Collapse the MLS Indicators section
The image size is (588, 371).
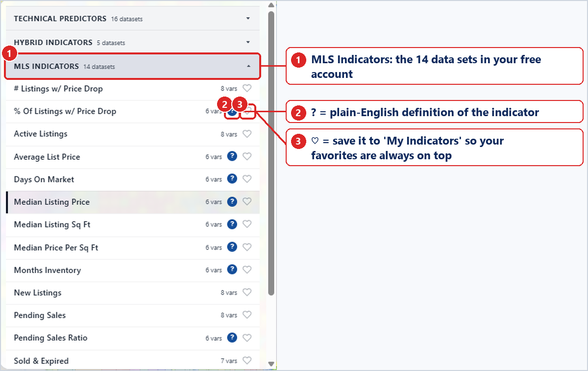[x=133, y=66]
